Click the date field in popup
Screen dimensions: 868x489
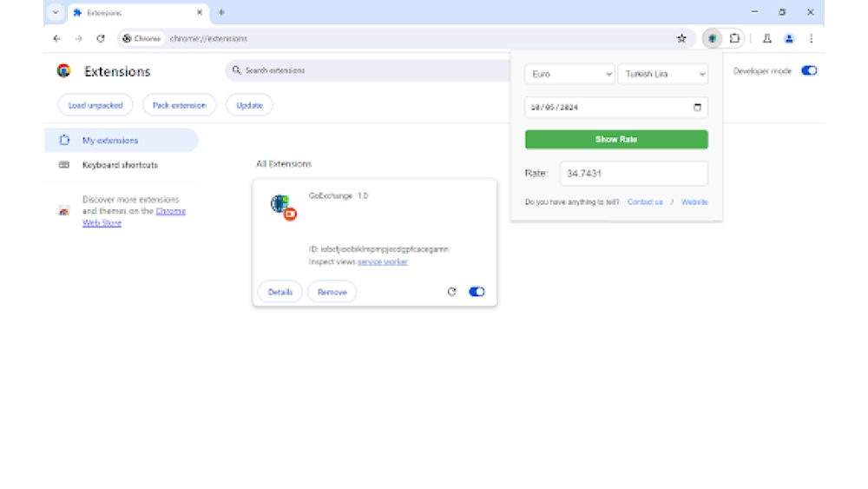click(616, 108)
